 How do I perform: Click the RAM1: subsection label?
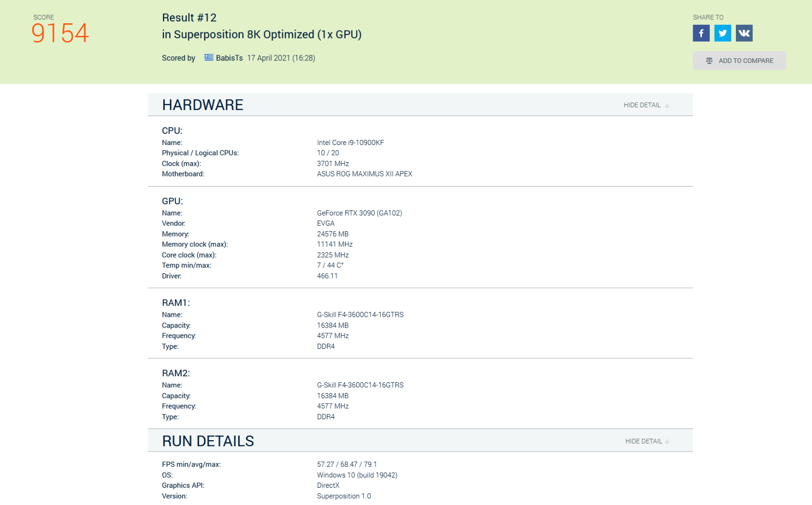(176, 303)
